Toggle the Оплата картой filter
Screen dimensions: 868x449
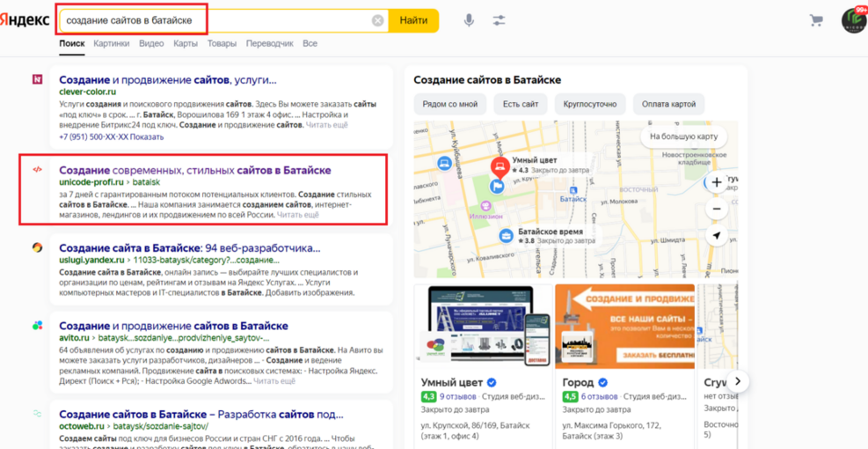click(x=668, y=104)
